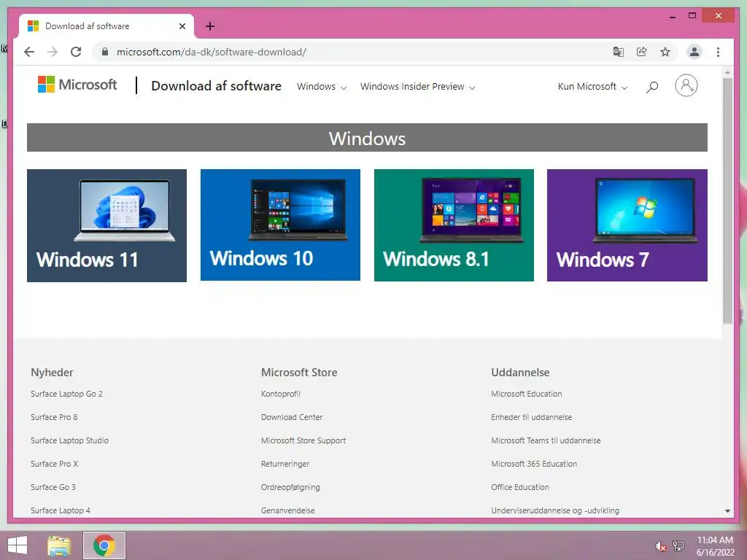Click the Download af software heading link
Image resolution: width=747 pixels, height=560 pixels.
click(x=216, y=86)
